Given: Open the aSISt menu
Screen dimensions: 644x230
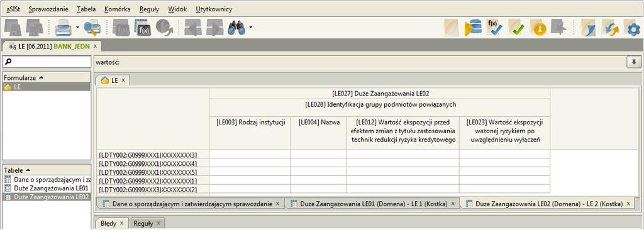Looking at the screenshot, I should [14, 9].
